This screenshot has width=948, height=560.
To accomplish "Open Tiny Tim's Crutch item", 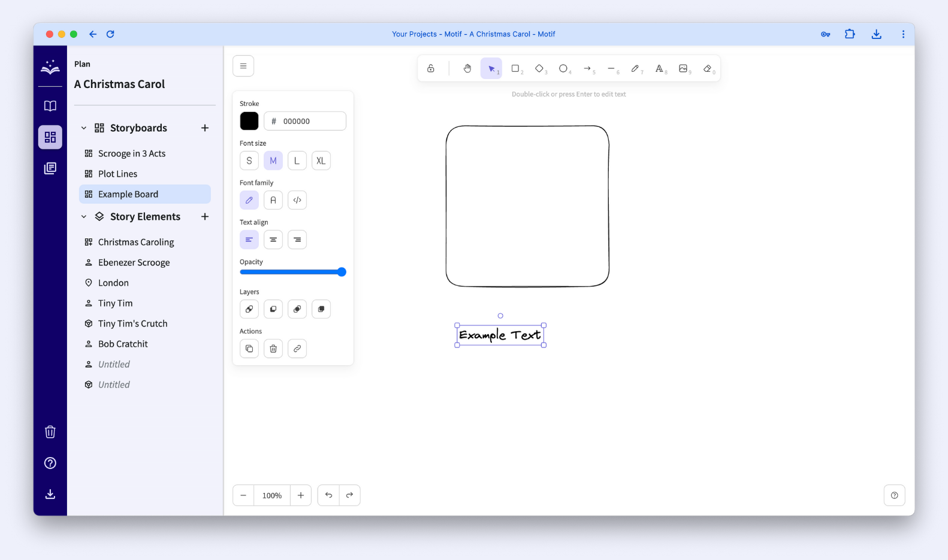I will [x=145, y=323].
